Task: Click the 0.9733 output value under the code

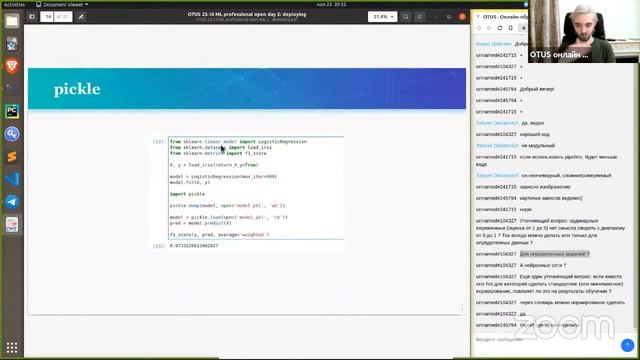Action: [x=194, y=246]
